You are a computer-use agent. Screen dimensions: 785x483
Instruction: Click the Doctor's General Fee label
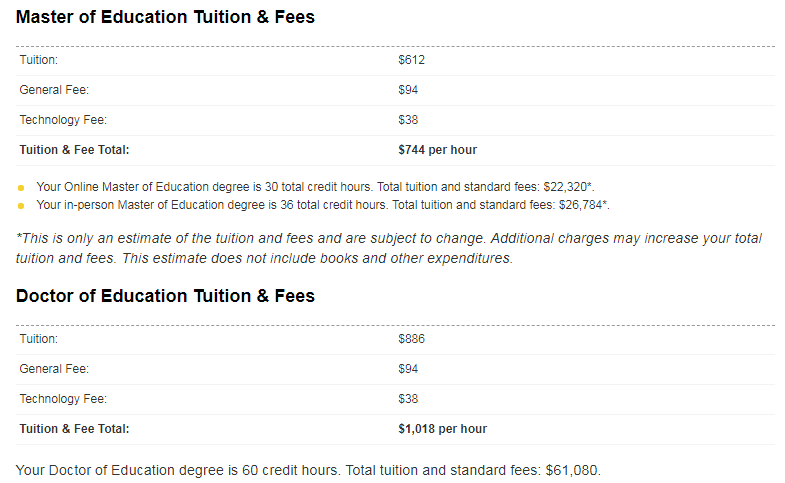(54, 369)
